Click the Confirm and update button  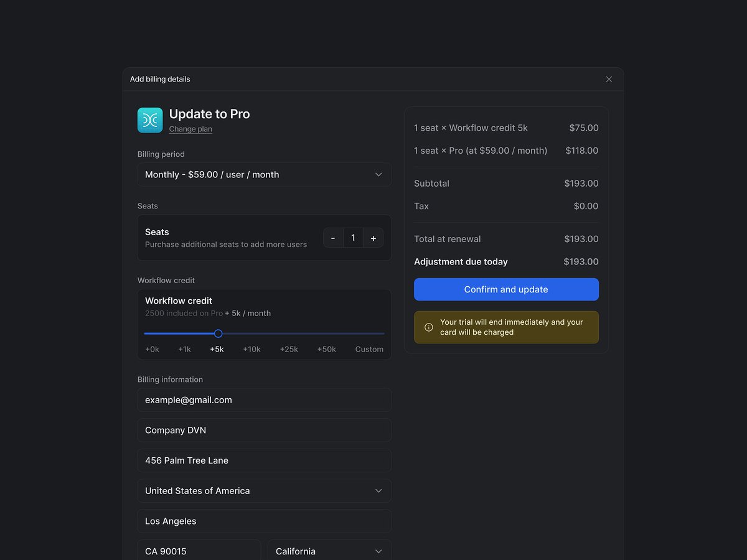point(506,289)
